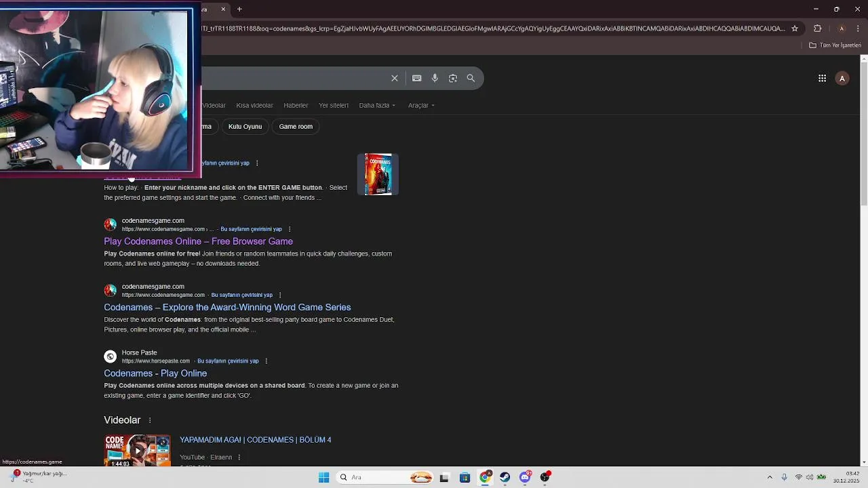Open the Chrome profile button in toolbar
Viewport: 868px width, 488px height.
click(842, 28)
